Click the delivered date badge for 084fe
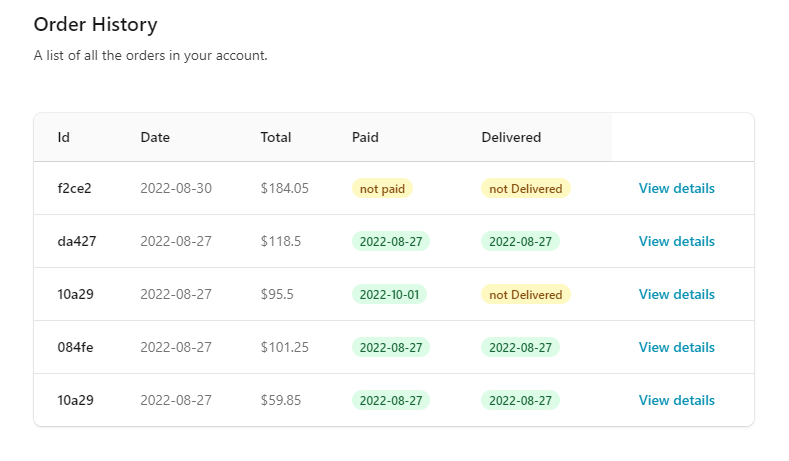The height and width of the screenshot is (461, 789). [520, 347]
